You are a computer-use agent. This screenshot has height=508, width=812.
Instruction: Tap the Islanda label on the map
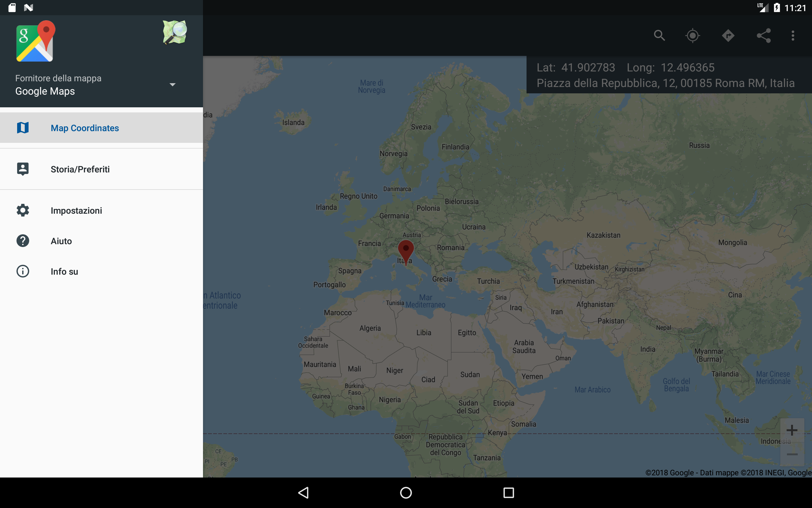293,122
